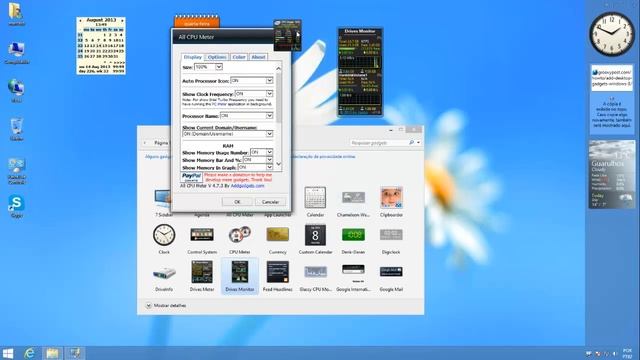Screen dimensions: 640x360
Task: Select the Clipboarder gadget
Action: (x=391, y=202)
